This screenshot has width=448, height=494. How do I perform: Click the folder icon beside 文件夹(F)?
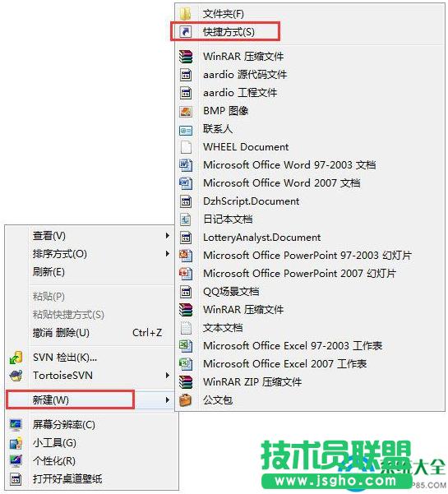pyautogui.click(x=186, y=13)
